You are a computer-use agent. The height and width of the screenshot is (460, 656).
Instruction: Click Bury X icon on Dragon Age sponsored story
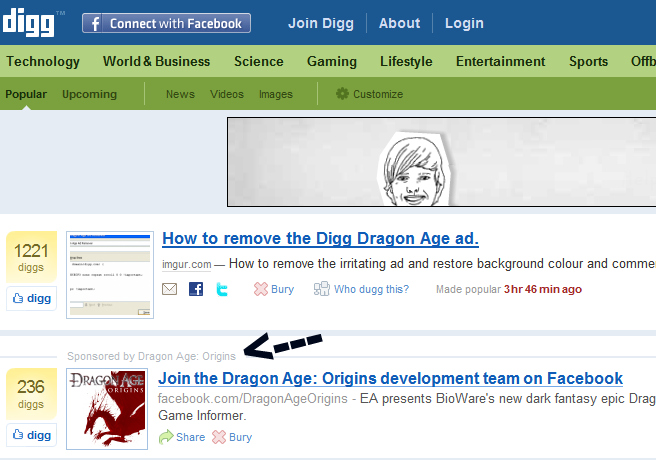click(219, 437)
